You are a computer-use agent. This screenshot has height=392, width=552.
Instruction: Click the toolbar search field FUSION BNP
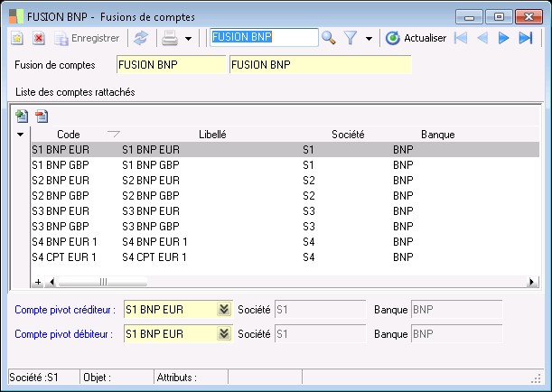pyautogui.click(x=264, y=37)
